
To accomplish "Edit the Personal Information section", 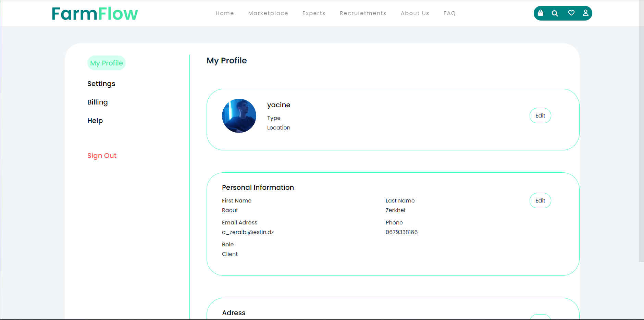I will click(x=540, y=200).
